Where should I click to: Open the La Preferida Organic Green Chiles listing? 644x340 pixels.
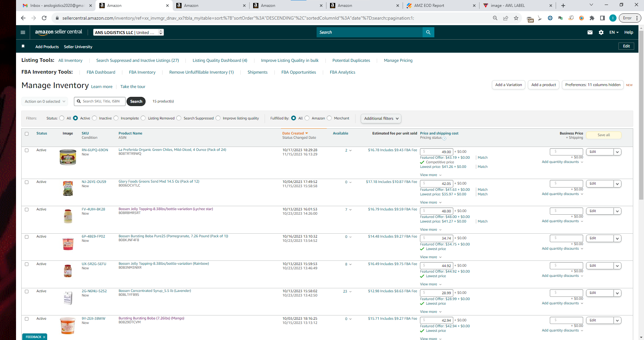pos(172,150)
